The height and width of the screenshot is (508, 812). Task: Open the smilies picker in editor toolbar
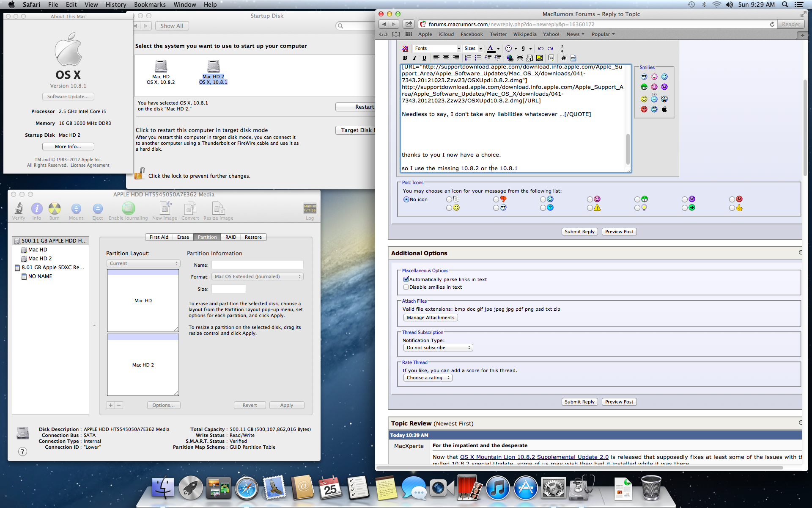(510, 48)
